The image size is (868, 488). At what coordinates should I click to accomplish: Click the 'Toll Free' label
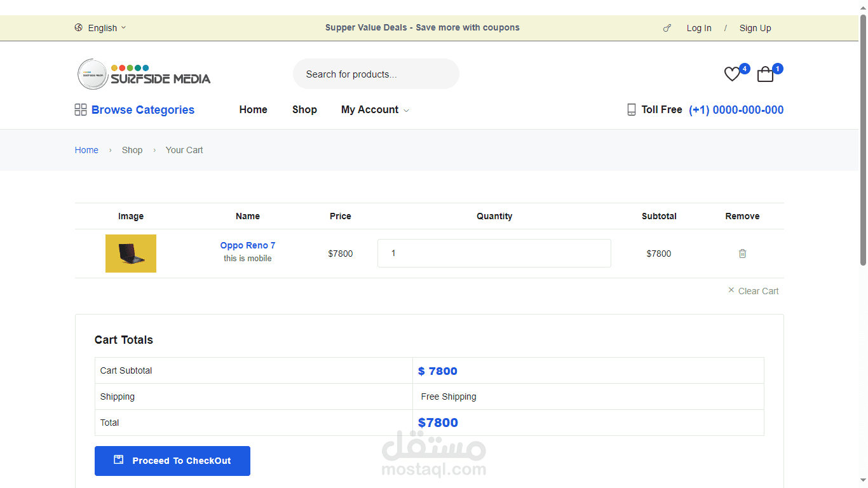click(661, 110)
